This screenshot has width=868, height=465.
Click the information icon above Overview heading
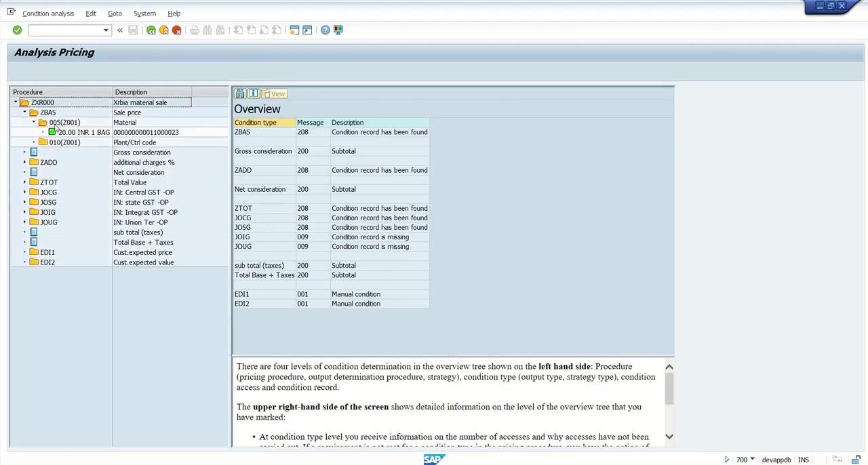253,94
